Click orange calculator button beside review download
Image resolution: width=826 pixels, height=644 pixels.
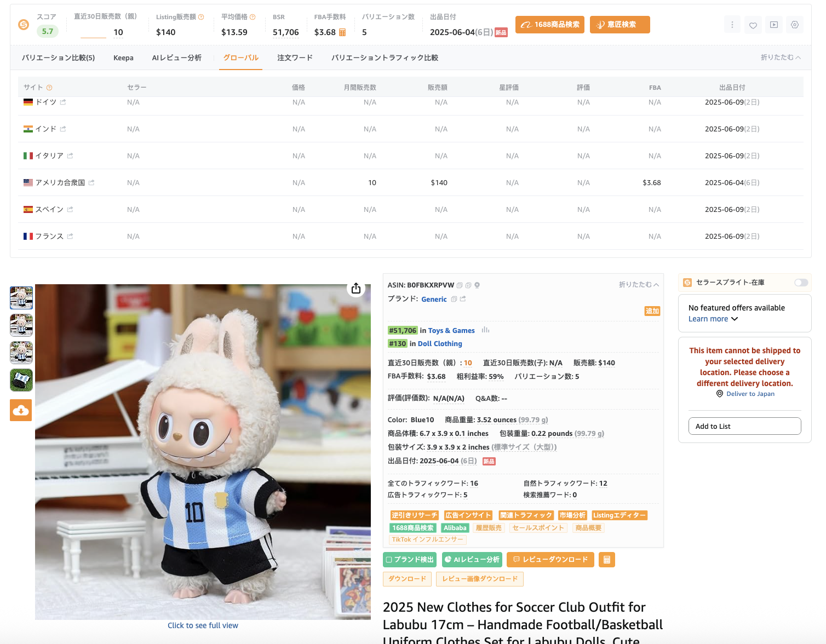pyautogui.click(x=607, y=560)
